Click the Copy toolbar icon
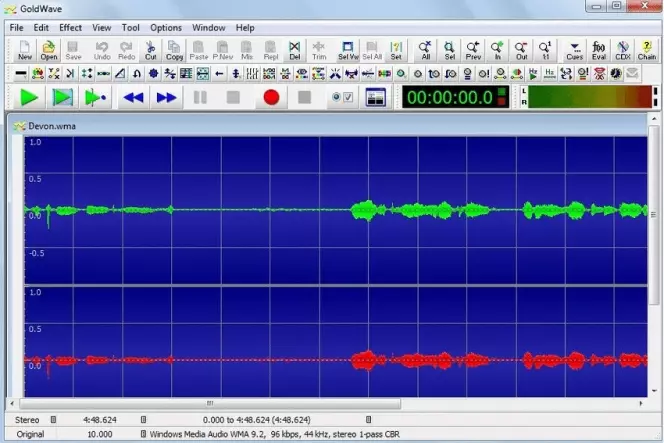This screenshot has width=664, height=443. pyautogui.click(x=174, y=50)
